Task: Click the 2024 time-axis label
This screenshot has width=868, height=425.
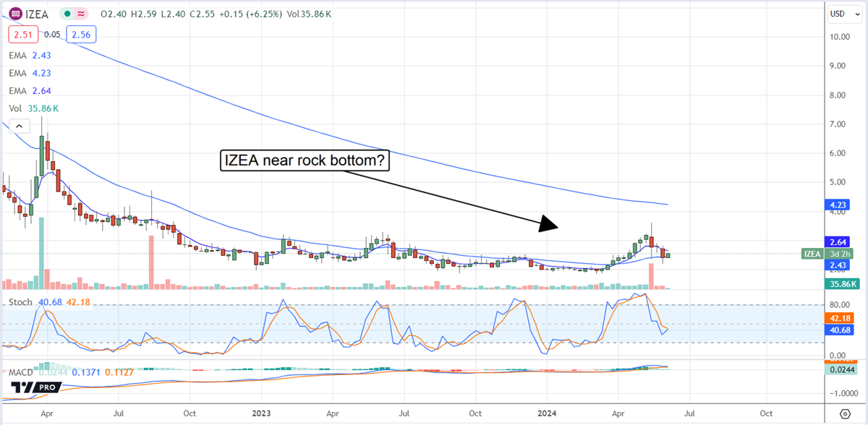Action: click(547, 414)
